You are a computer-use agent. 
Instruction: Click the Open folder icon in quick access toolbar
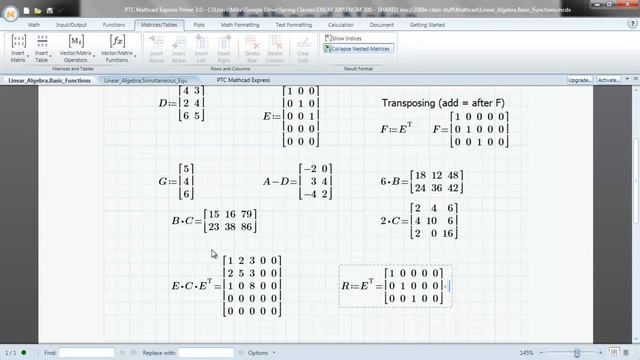click(x=38, y=11)
